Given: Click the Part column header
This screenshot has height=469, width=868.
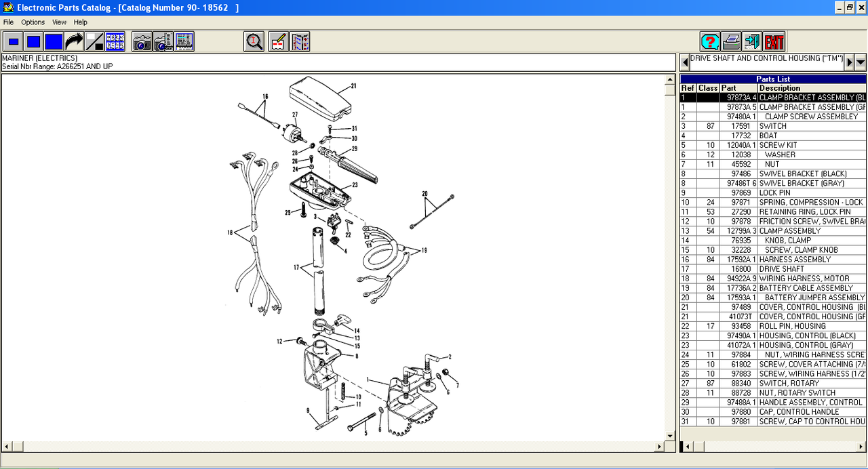Looking at the screenshot, I should point(738,88).
